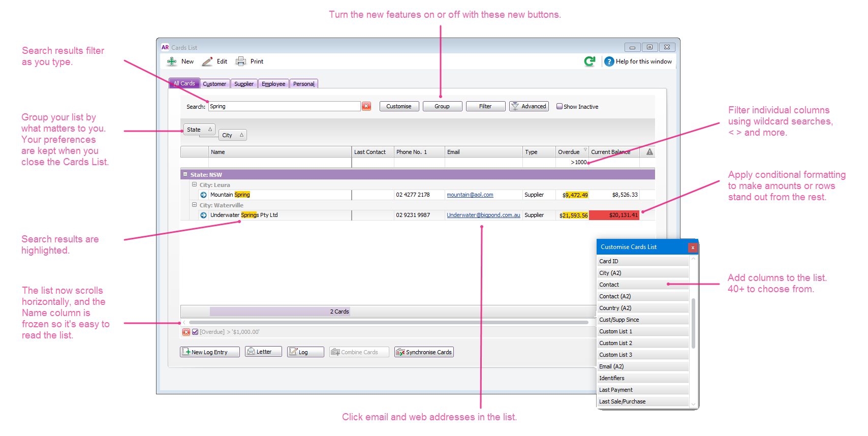The height and width of the screenshot is (436, 868).
Task: Select Cust/Supp Since in Customise list
Action: pos(643,320)
